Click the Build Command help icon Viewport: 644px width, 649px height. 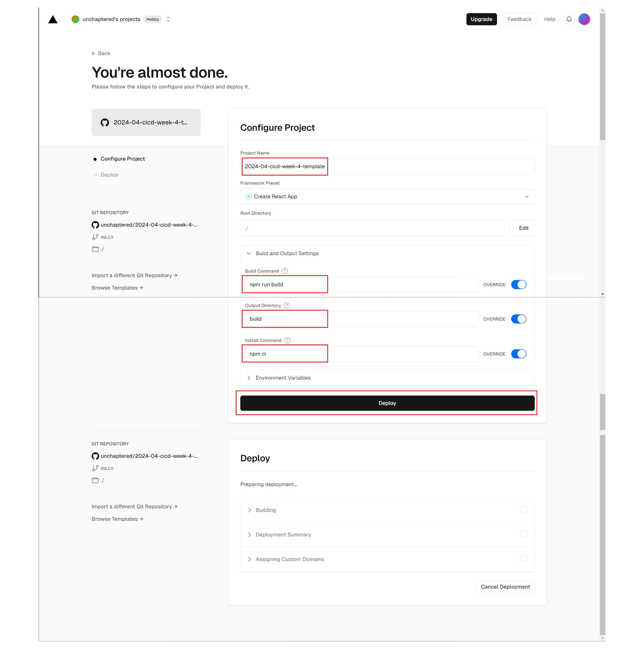click(x=284, y=271)
